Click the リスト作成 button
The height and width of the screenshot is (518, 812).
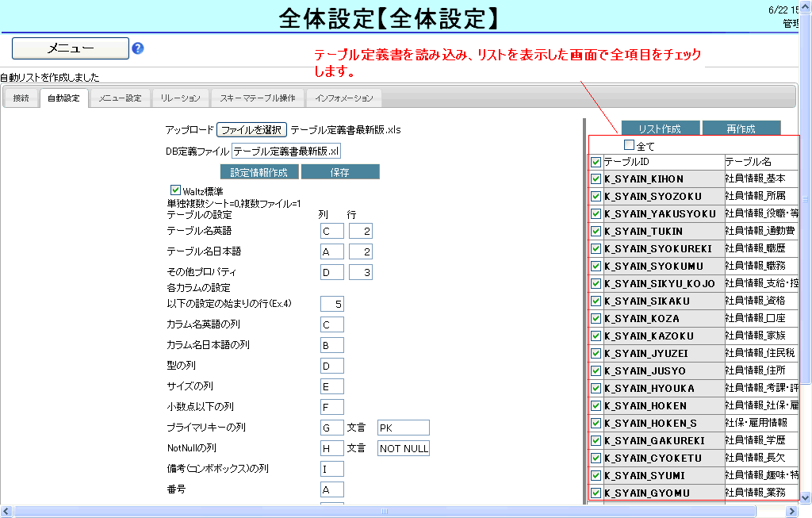coord(649,129)
